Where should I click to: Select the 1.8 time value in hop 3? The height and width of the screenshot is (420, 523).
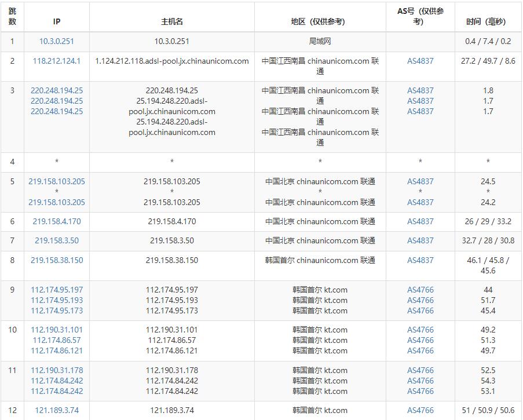pyautogui.click(x=488, y=91)
